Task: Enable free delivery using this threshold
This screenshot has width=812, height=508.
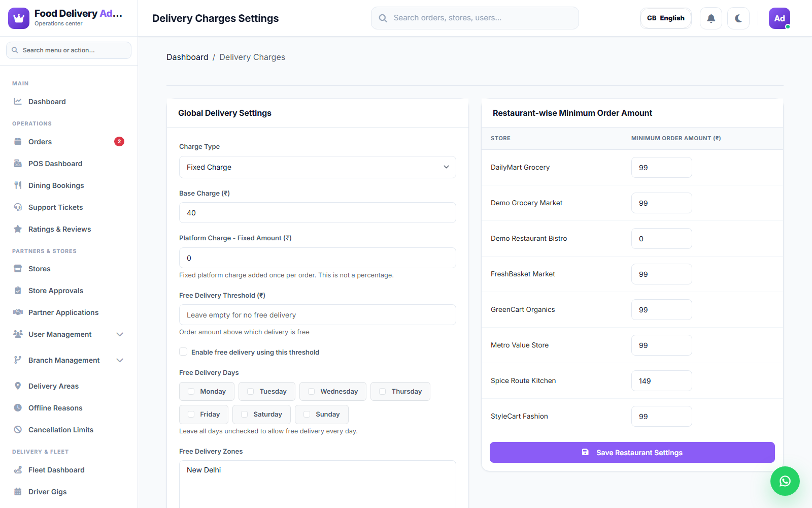Action: click(x=183, y=352)
